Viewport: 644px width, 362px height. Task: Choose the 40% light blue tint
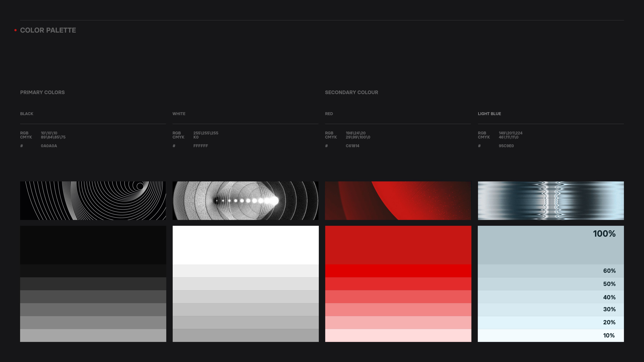tap(551, 297)
